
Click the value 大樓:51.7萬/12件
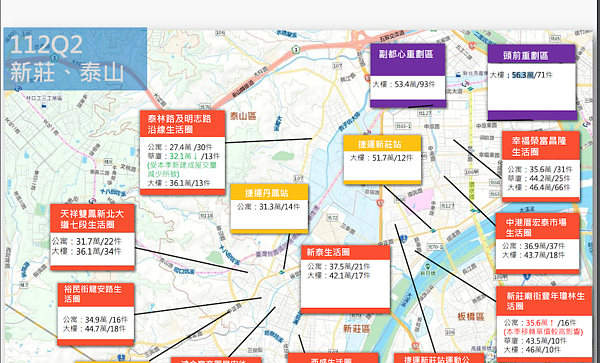pyautogui.click(x=381, y=158)
